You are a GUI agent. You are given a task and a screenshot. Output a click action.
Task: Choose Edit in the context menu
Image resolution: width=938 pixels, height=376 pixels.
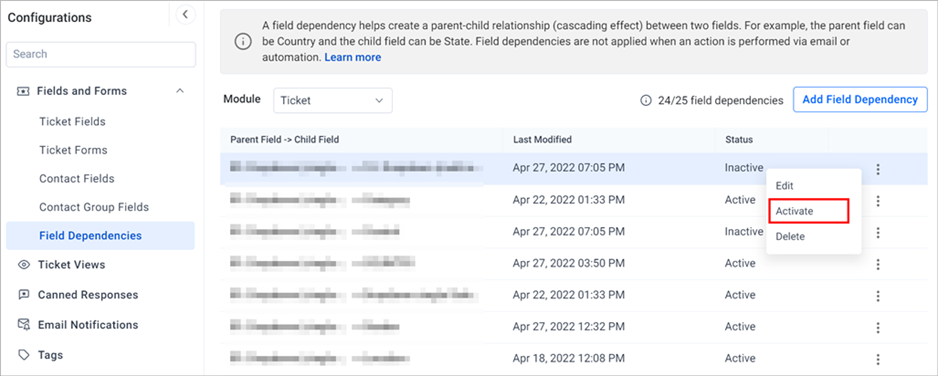784,186
